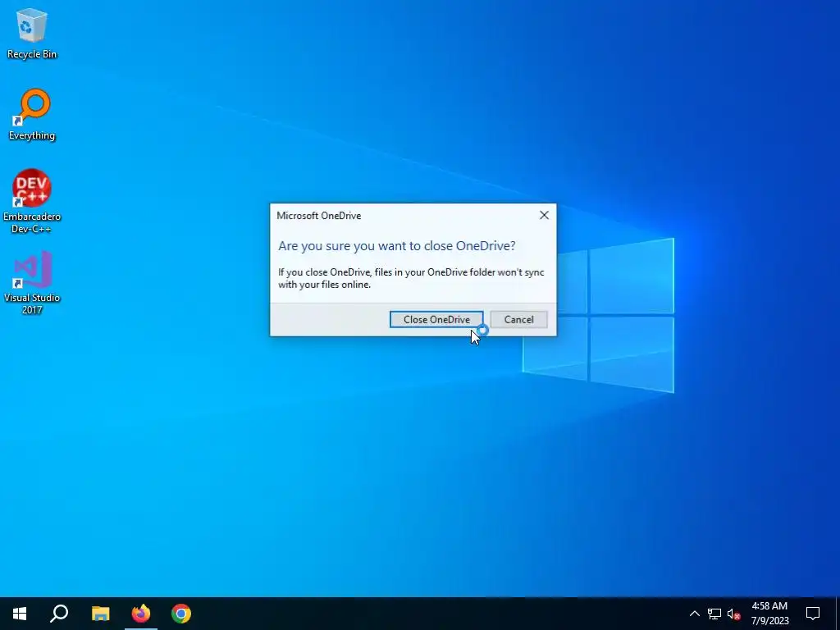Select the Visual Studio 2017 shortcut

click(x=32, y=282)
